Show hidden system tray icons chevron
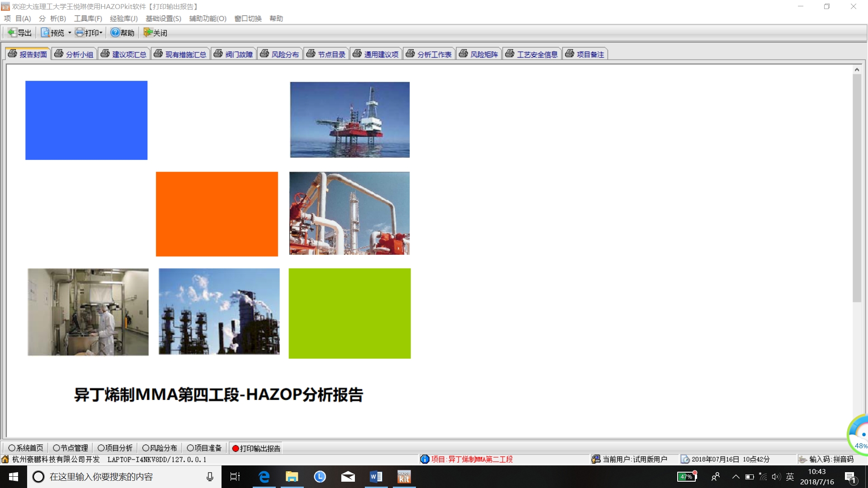The height and width of the screenshot is (488, 868). pos(736,477)
